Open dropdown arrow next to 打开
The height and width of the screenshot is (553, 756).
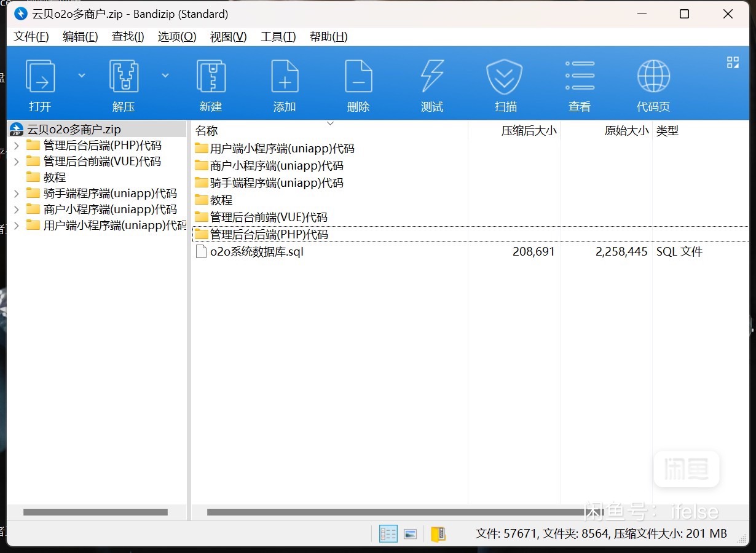point(82,76)
